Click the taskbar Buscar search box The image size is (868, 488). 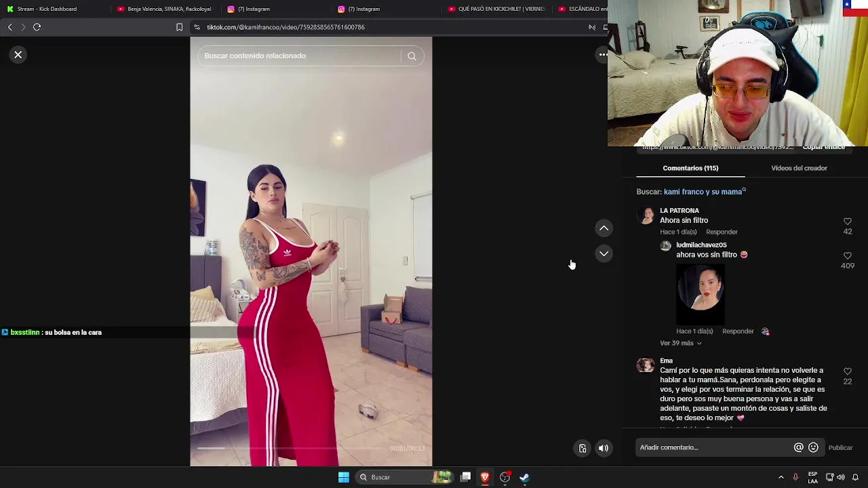[405, 477]
